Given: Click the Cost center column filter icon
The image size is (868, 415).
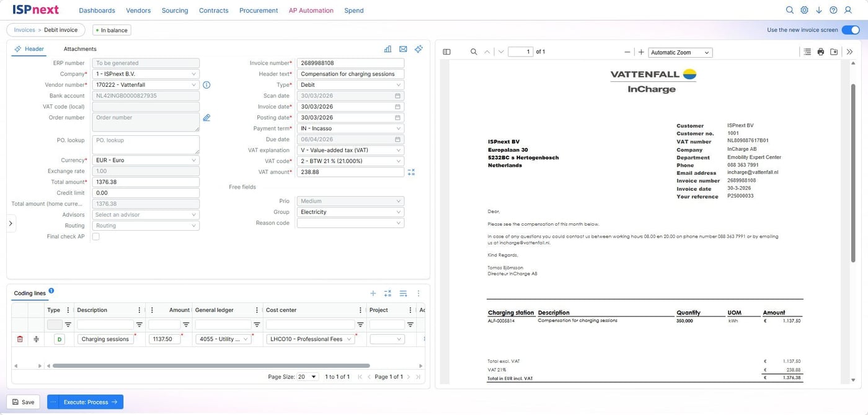Looking at the screenshot, I should click(x=361, y=324).
